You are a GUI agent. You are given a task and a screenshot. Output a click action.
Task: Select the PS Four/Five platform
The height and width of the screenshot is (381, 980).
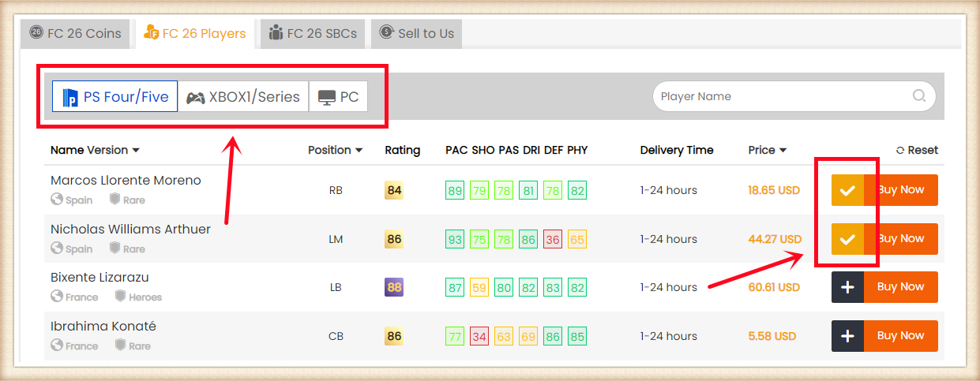(115, 97)
